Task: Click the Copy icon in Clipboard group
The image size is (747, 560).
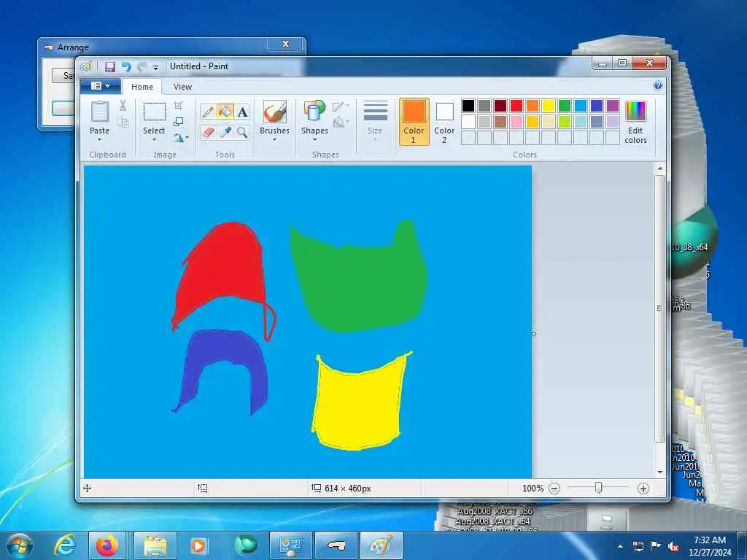Action: [x=123, y=122]
